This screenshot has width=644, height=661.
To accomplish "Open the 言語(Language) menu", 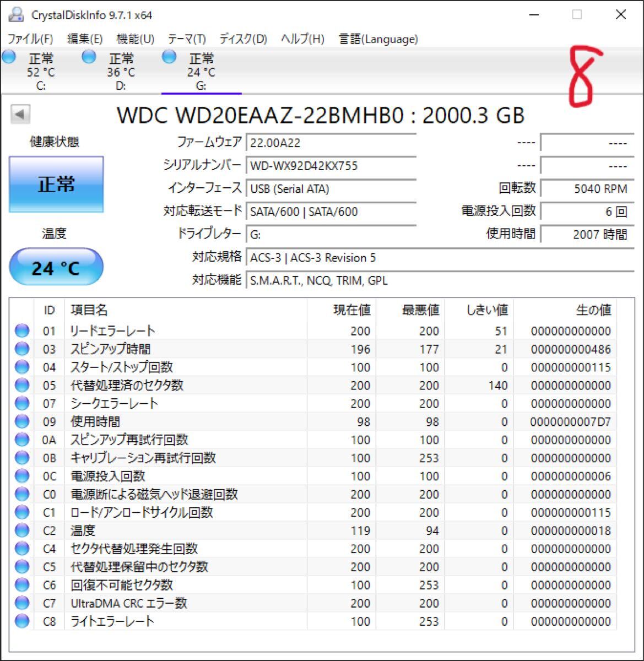I will pyautogui.click(x=378, y=39).
